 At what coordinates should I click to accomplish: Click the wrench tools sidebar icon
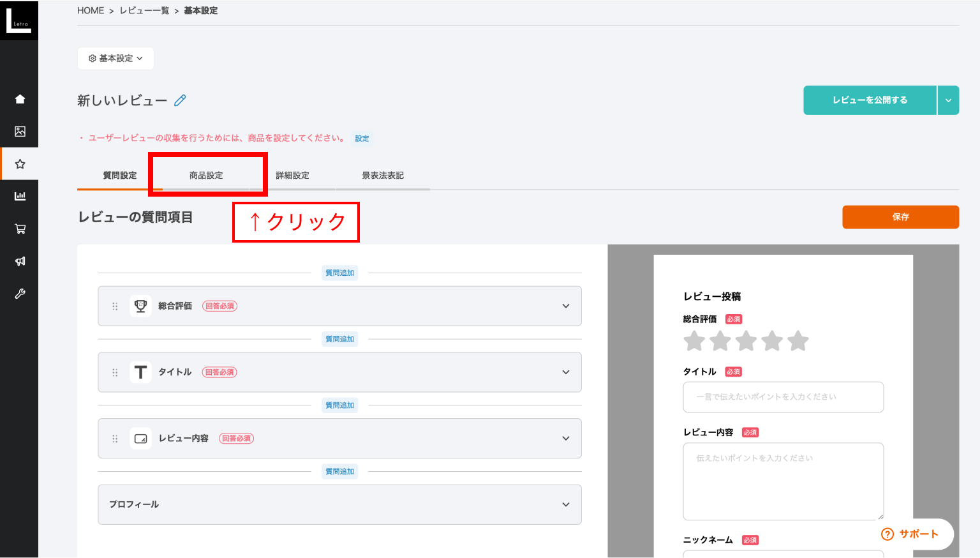[x=20, y=294]
